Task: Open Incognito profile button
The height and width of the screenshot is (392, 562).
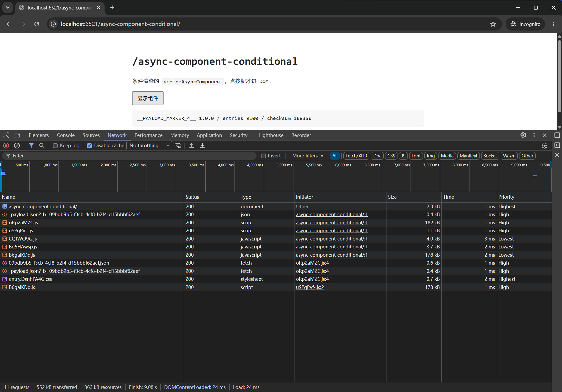Action: click(525, 24)
